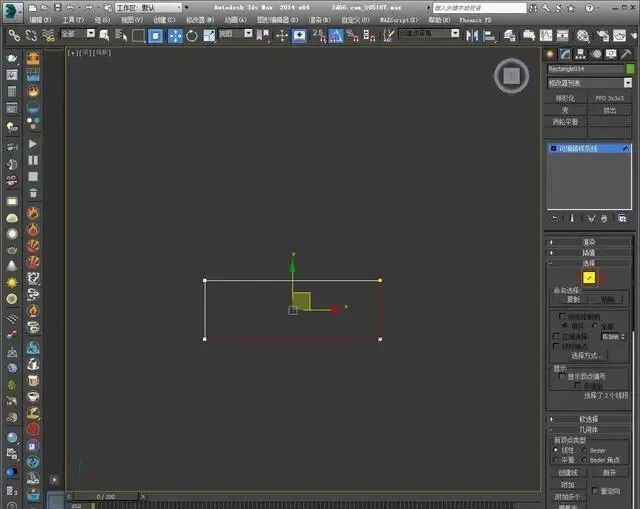Screen dimensions: 640x509
Task: Select the Select and Link tool
Action: coord(14,36)
